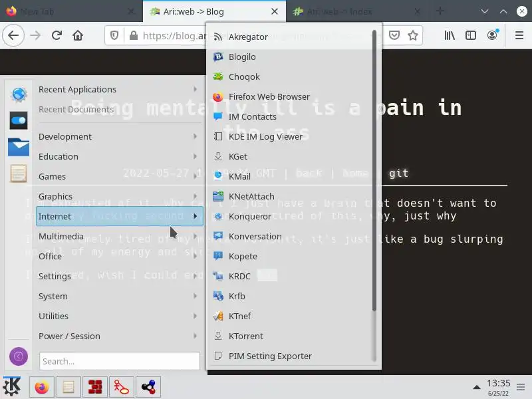
Task: Click the launcher Search field
Action: pos(120,361)
